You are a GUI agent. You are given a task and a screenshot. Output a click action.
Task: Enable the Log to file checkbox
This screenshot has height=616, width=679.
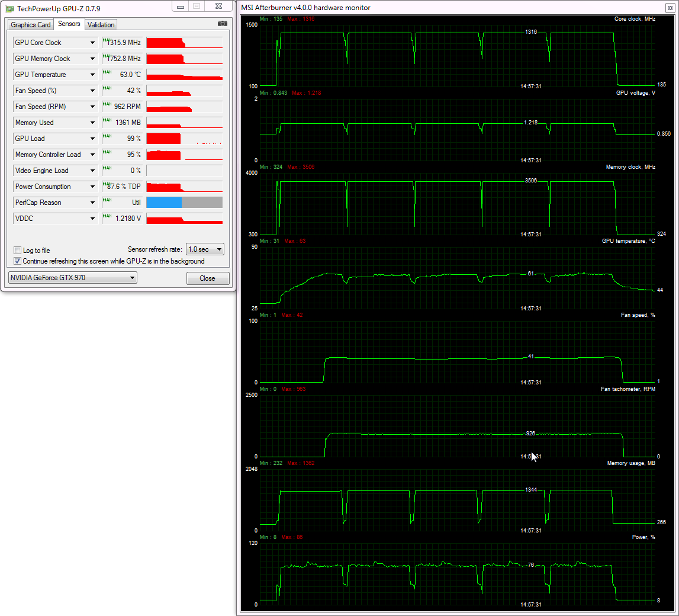pos(18,251)
